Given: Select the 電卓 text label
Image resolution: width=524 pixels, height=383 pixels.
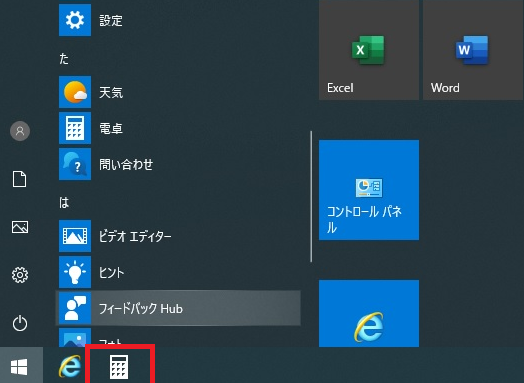Looking at the screenshot, I should 111,128.
